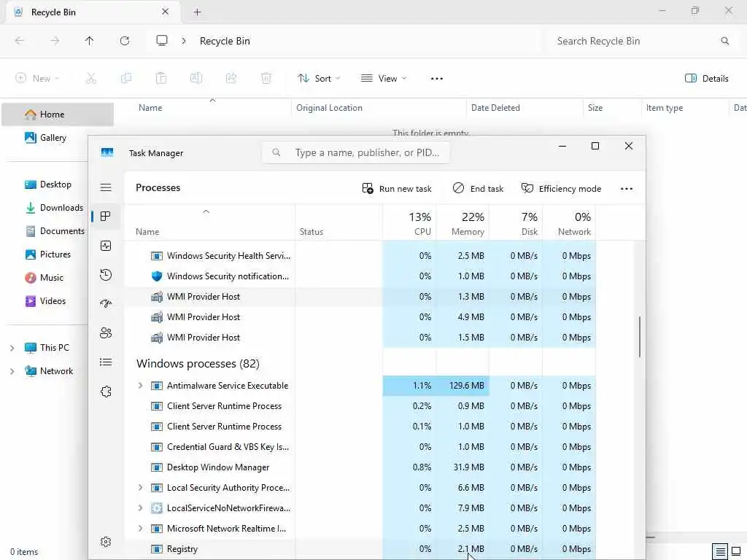The height and width of the screenshot is (560, 747).
Task: Open Startup apps icon in Task Manager
Action: coord(106,304)
